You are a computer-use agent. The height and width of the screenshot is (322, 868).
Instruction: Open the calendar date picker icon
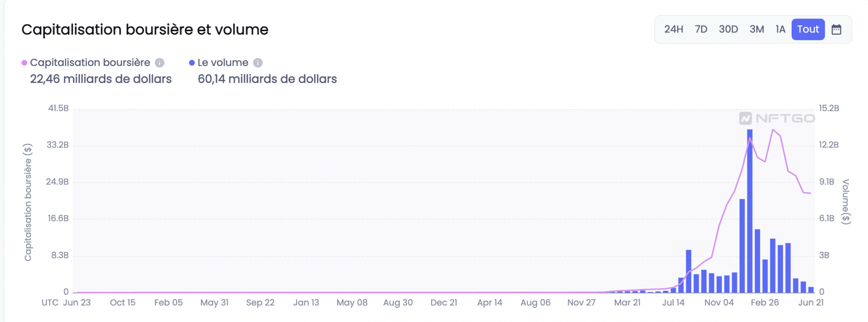(x=837, y=29)
